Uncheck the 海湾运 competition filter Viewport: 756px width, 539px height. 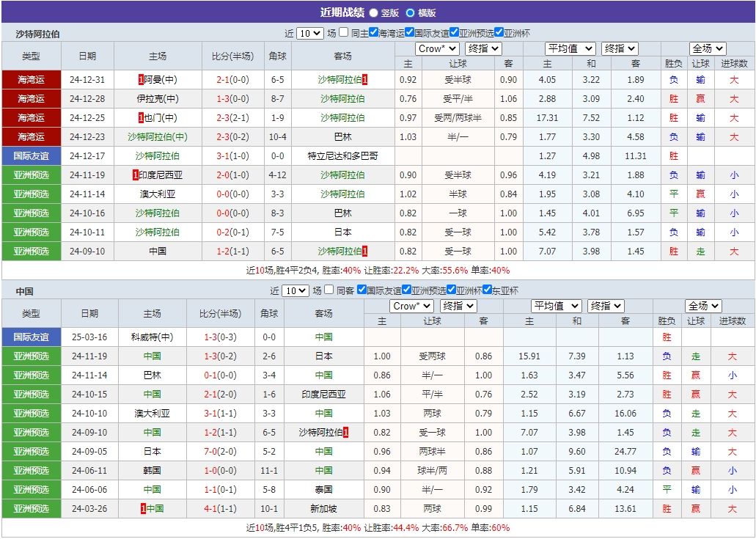(x=373, y=32)
